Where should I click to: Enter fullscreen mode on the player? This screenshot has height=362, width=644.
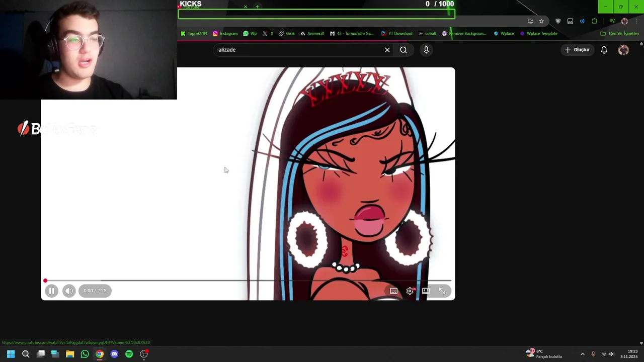tap(442, 291)
